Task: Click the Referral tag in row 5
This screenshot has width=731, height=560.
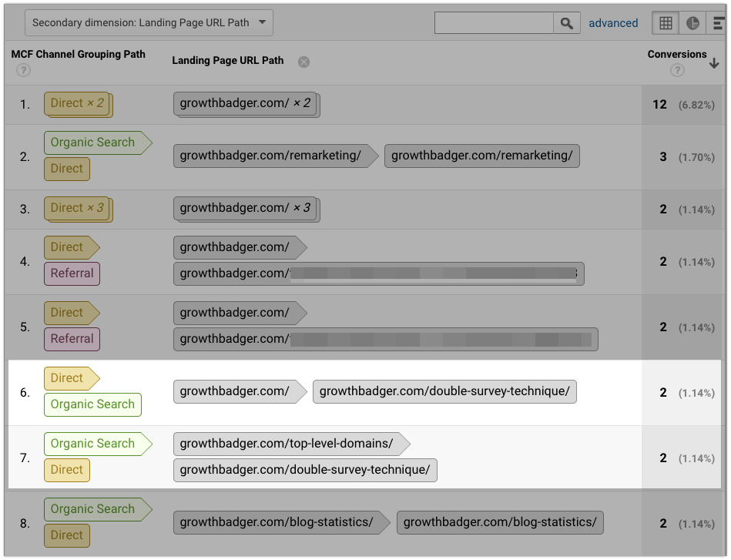Action: 72,339
